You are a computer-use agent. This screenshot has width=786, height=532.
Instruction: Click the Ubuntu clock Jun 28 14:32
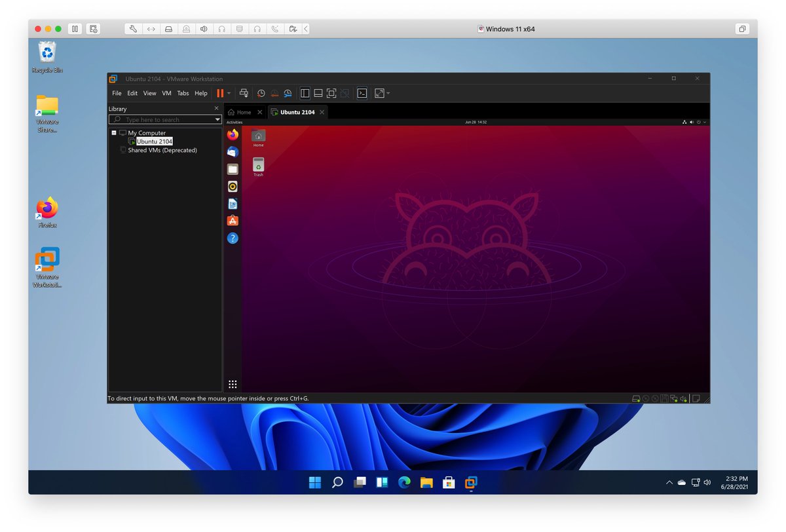tap(476, 122)
